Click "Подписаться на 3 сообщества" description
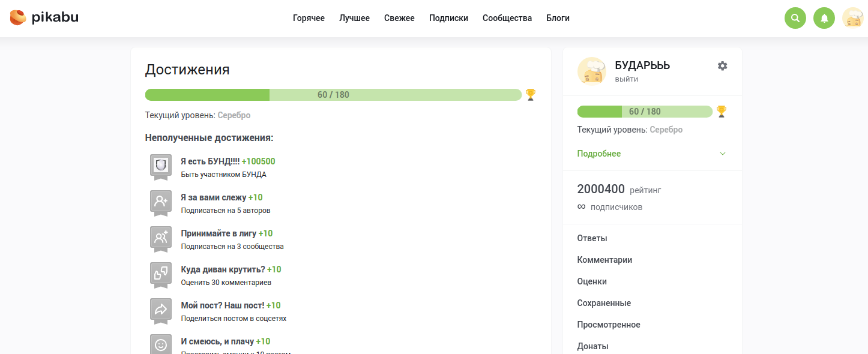Screen dimensions: 868x354 tap(232, 247)
